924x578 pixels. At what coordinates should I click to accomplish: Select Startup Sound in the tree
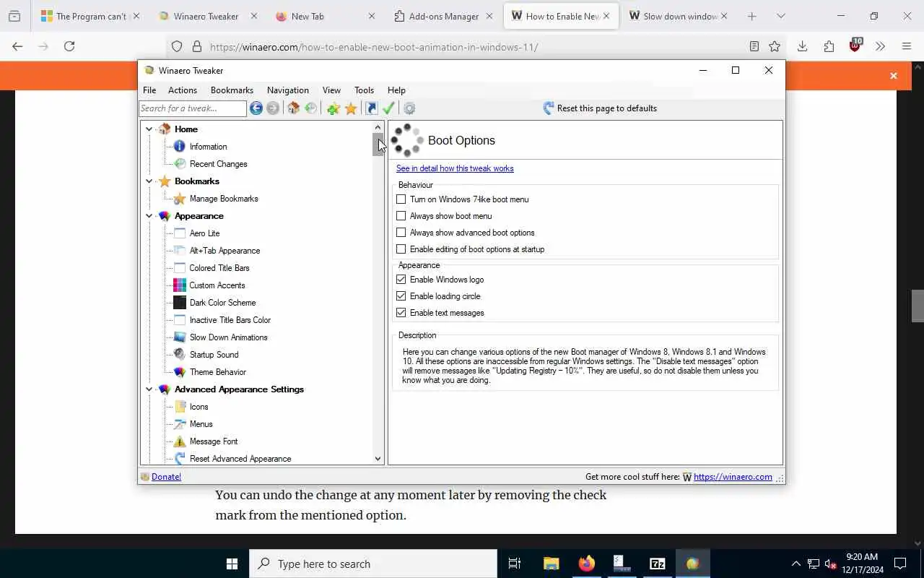214,355
